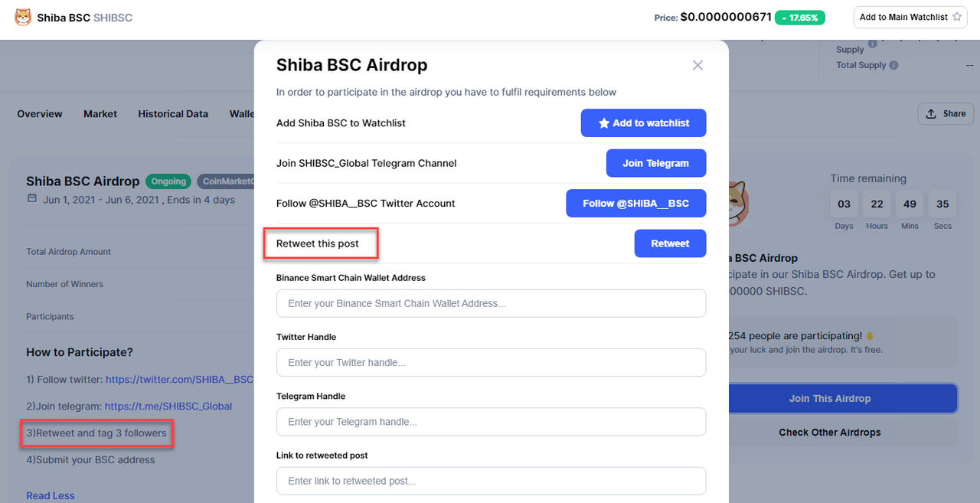The width and height of the screenshot is (980, 503).
Task: Focus the Binance Smart Chain Wallet Address field
Action: pos(491,303)
